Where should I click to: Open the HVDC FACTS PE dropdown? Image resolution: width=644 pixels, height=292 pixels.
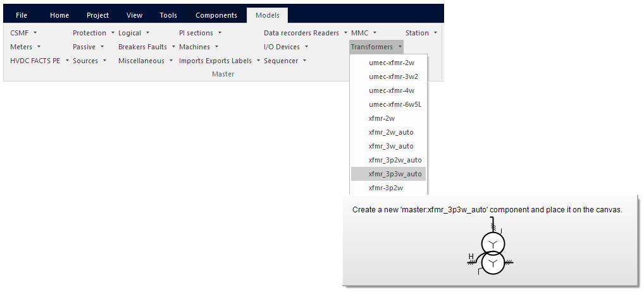click(x=39, y=61)
